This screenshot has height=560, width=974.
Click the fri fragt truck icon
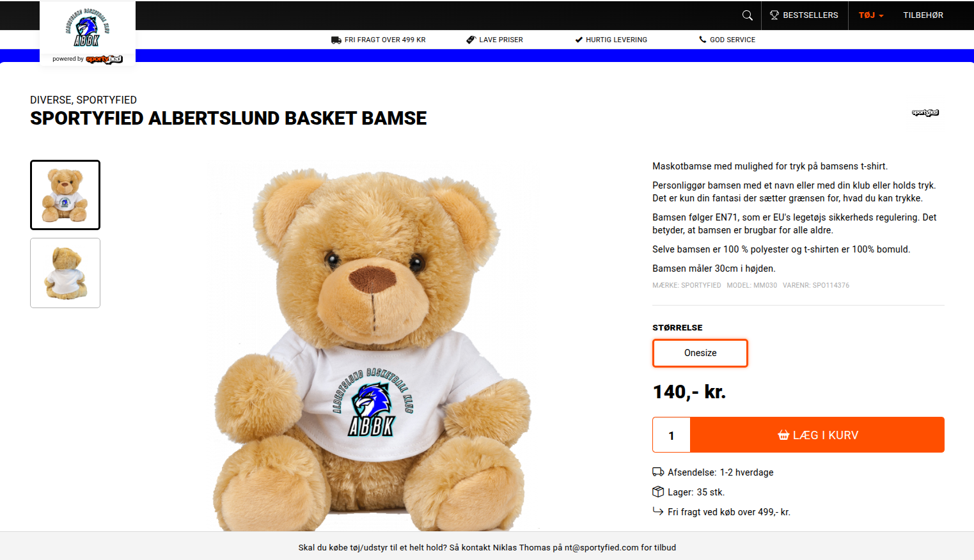click(x=336, y=40)
